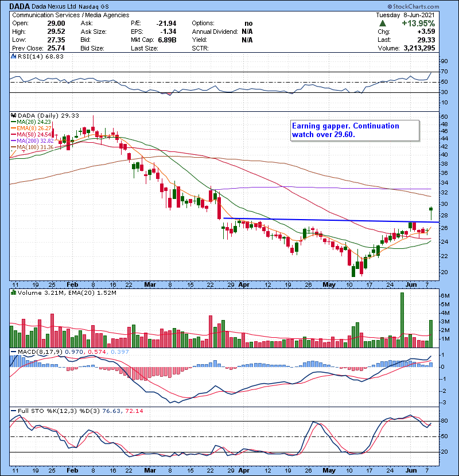
Task: Select the MA(200) 32.82 legend entry
Action: (32, 141)
